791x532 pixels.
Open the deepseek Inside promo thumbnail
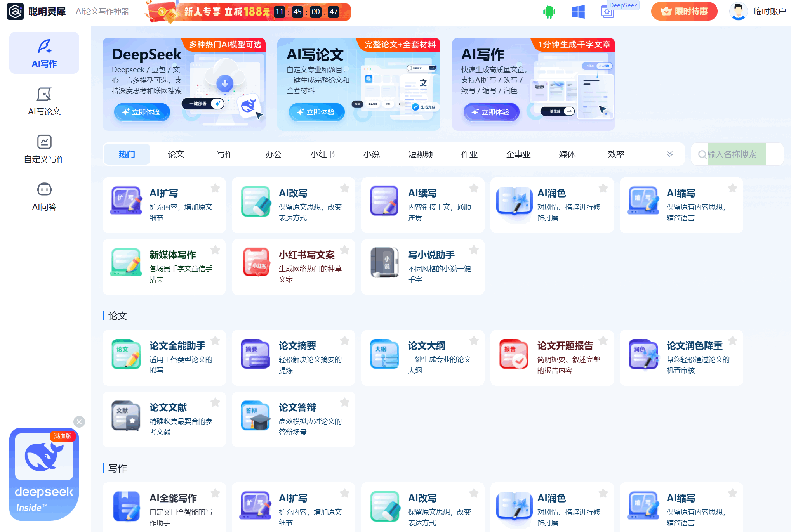coord(44,474)
